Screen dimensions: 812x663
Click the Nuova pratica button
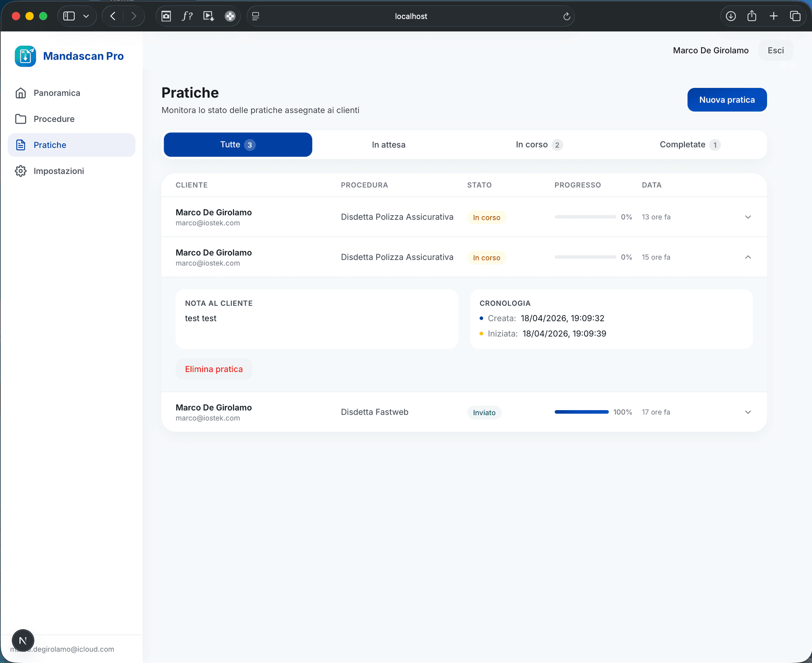tap(727, 99)
